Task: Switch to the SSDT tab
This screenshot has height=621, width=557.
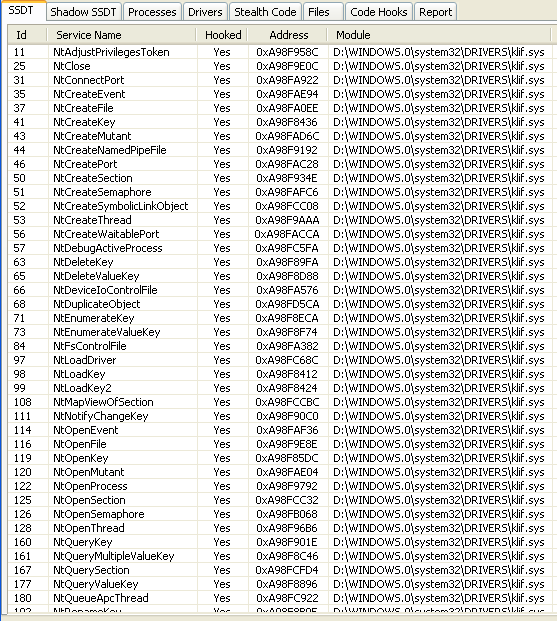Action: click(22, 11)
